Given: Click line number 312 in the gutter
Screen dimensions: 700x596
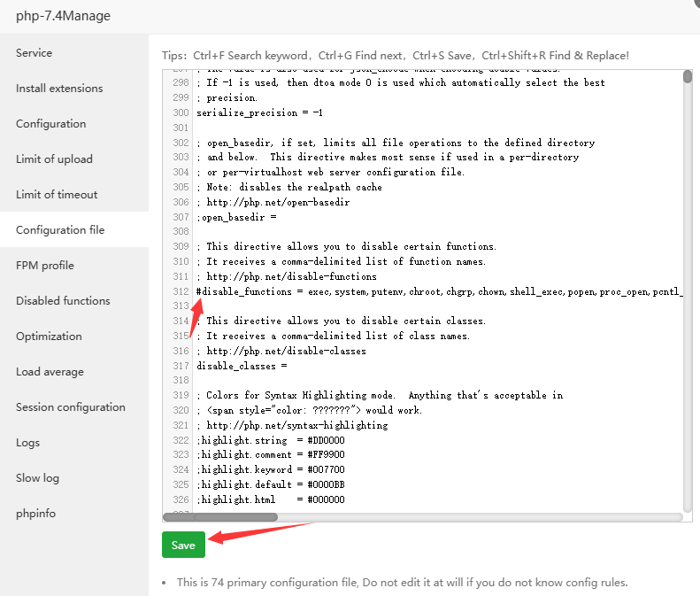Looking at the screenshot, I should (x=181, y=291).
